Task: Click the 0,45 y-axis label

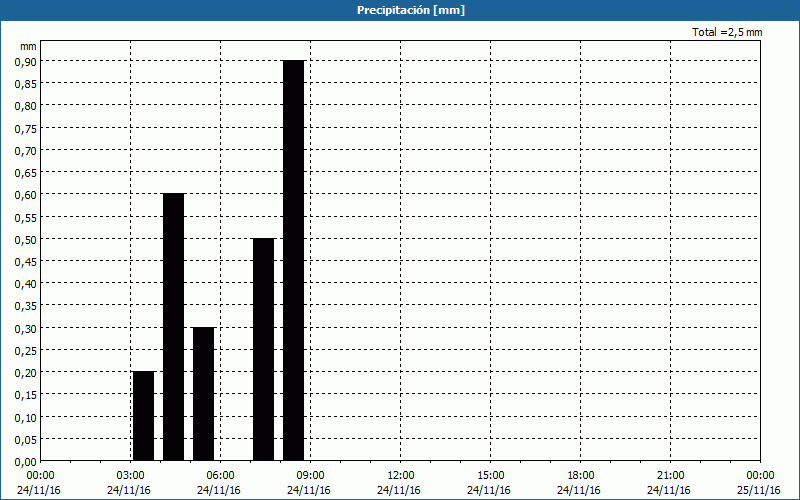Action: pyautogui.click(x=26, y=261)
